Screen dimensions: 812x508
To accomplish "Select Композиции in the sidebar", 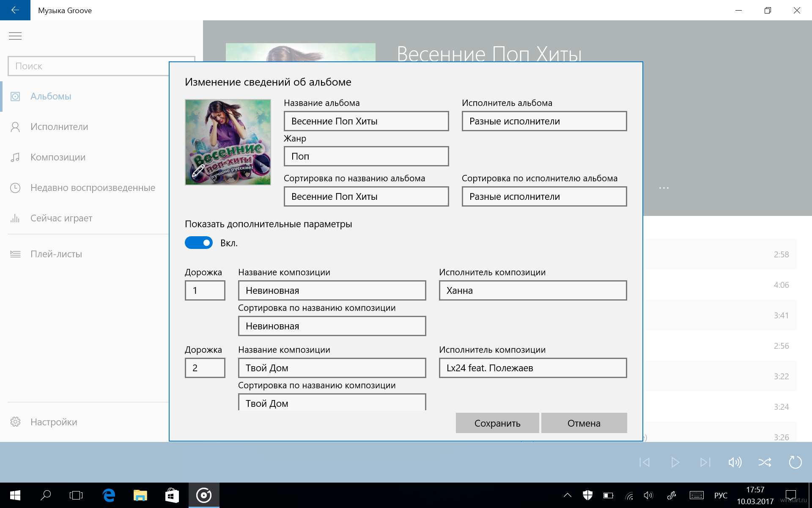I will [58, 157].
